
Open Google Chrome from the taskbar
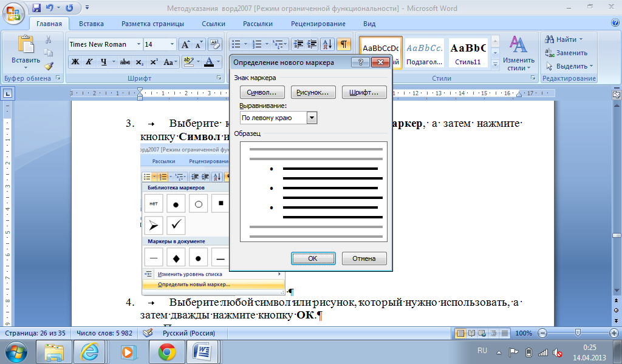point(167,351)
